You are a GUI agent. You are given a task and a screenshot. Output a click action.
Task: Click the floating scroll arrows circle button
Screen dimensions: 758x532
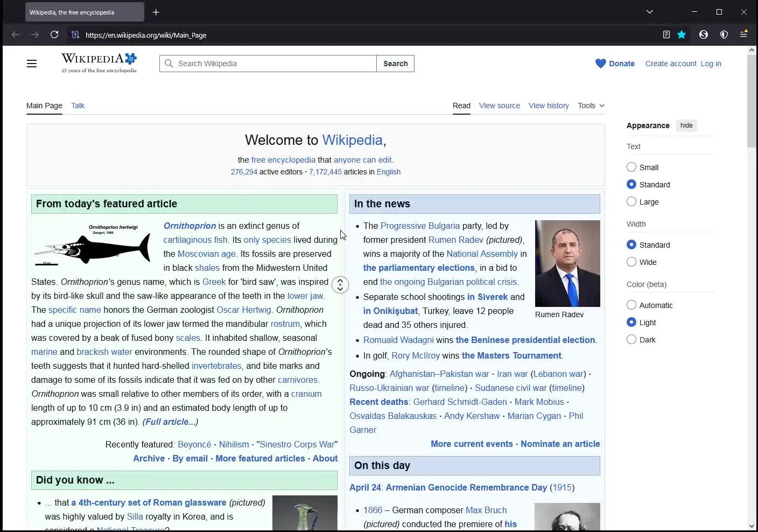click(340, 285)
